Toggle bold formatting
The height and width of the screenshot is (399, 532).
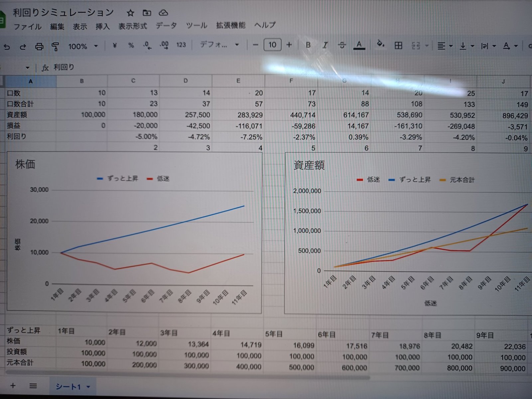click(308, 45)
